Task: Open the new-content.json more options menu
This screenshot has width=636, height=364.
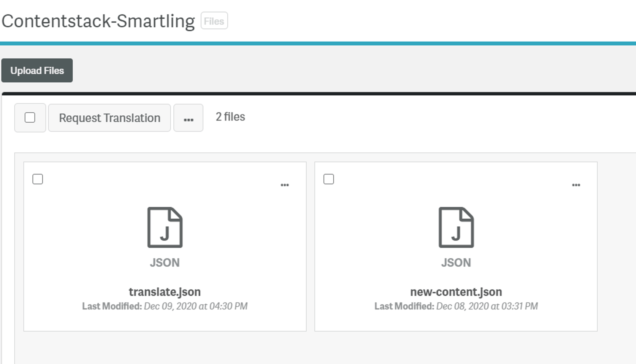Action: coord(576,185)
